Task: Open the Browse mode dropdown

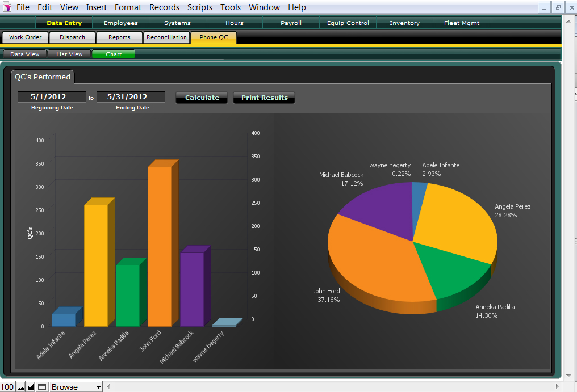Action: click(x=76, y=387)
